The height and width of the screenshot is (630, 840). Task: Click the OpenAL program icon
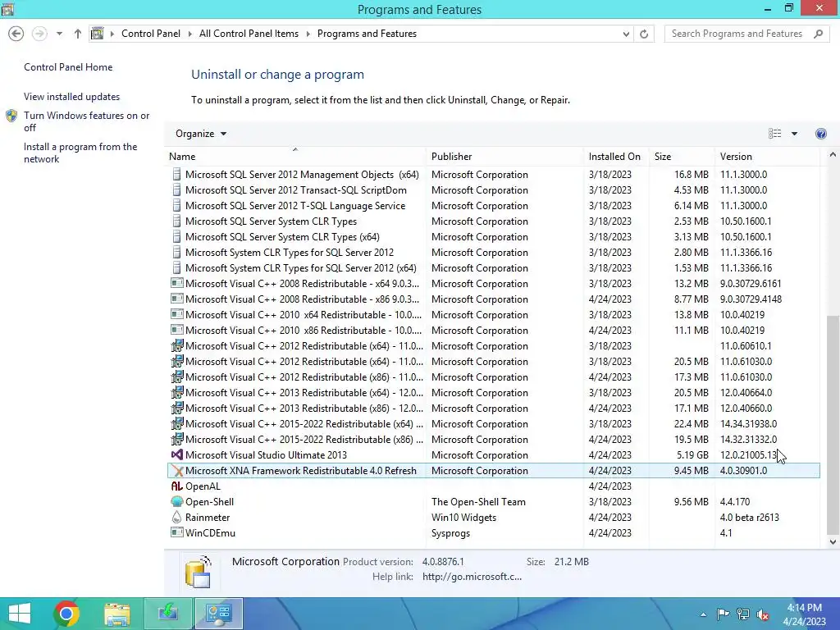point(177,486)
